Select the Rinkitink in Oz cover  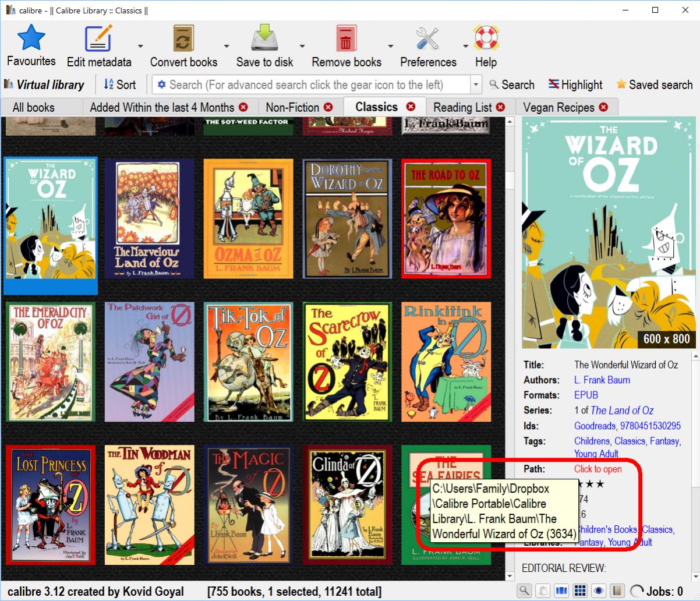[x=447, y=362]
